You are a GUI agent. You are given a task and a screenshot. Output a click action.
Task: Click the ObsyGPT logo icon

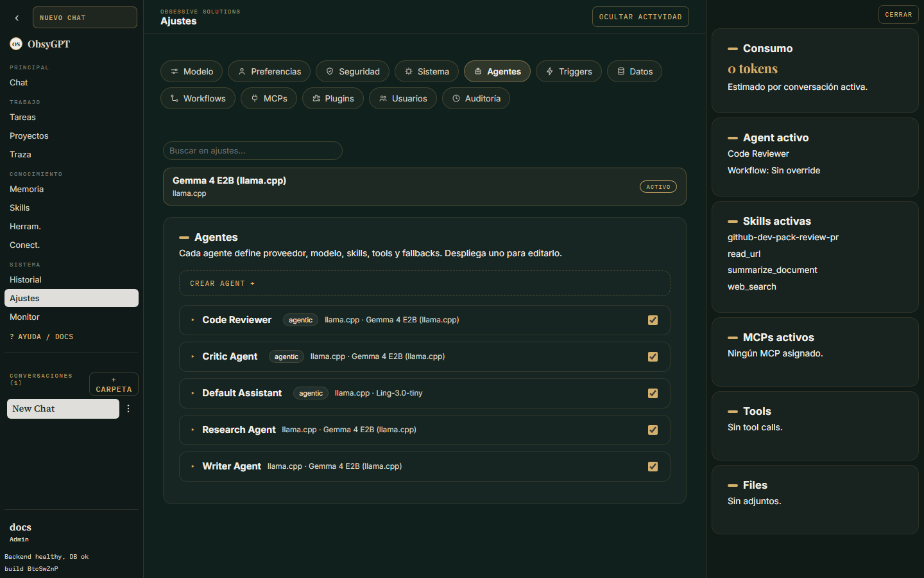[16, 44]
